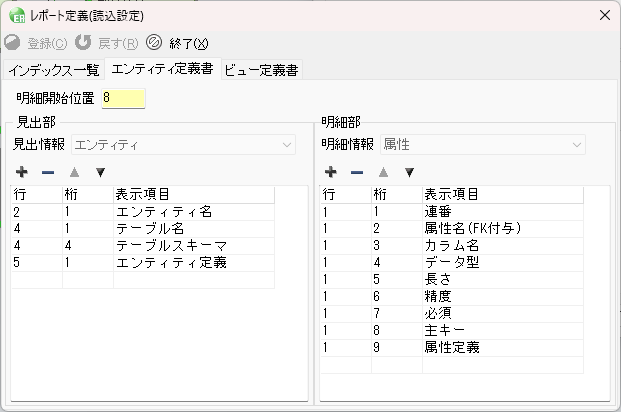Viewport: 621px width, 412px height.
Task: Switch to エンティティ定義書 tab
Action: click(x=162, y=69)
